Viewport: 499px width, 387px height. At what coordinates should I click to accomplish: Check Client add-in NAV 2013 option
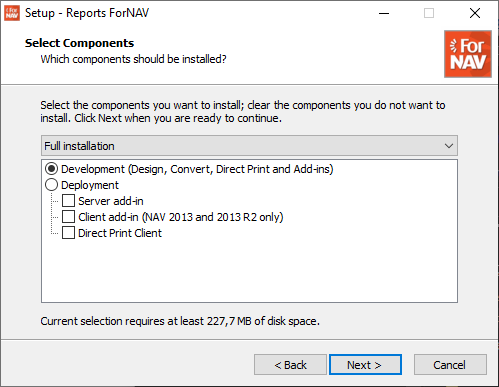68,217
